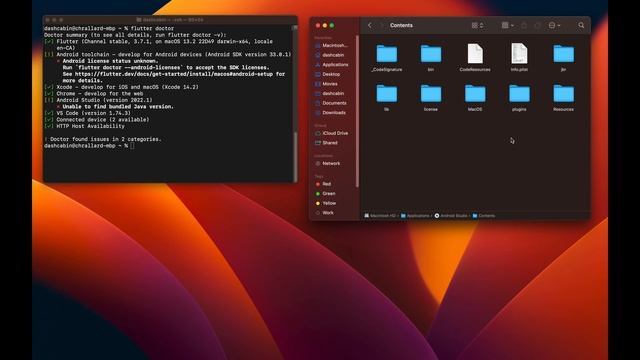Select the MacOS folder
Image resolution: width=640 pixels, height=360 pixels.
tap(475, 98)
